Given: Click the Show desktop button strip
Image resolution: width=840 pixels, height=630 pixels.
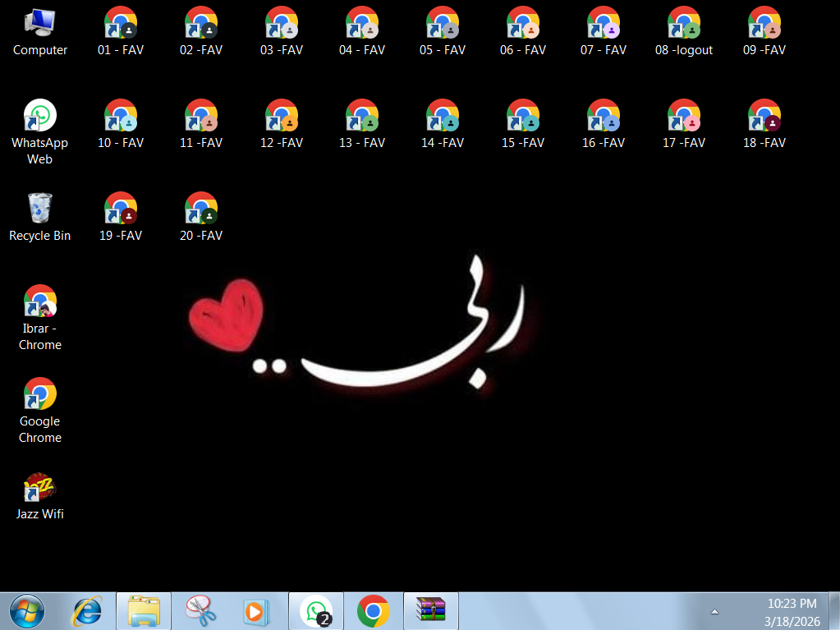Looking at the screenshot, I should click(x=834, y=611).
